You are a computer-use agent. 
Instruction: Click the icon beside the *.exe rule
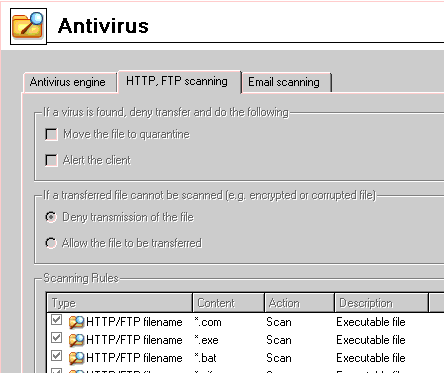tap(76, 340)
